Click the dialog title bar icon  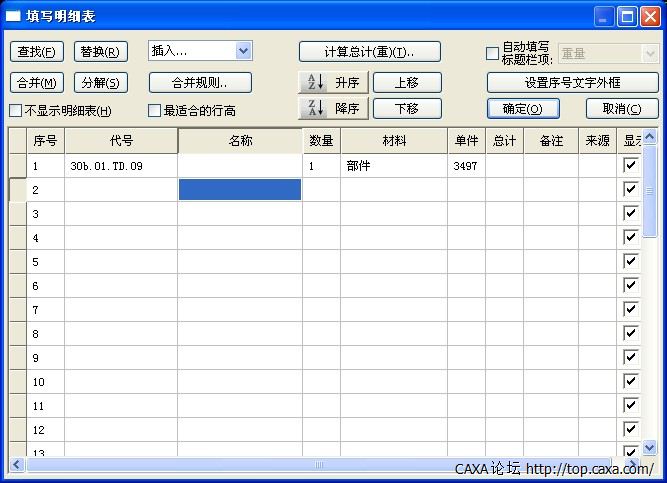pos(13,17)
